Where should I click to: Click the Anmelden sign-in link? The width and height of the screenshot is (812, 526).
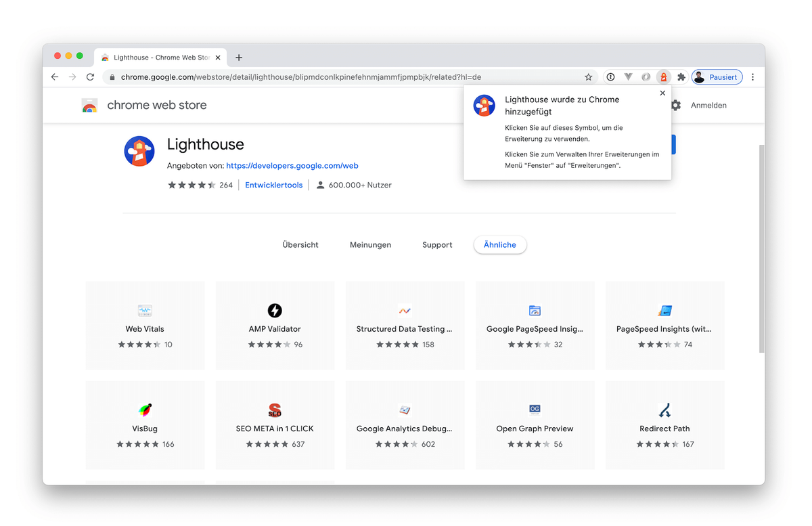click(x=708, y=106)
